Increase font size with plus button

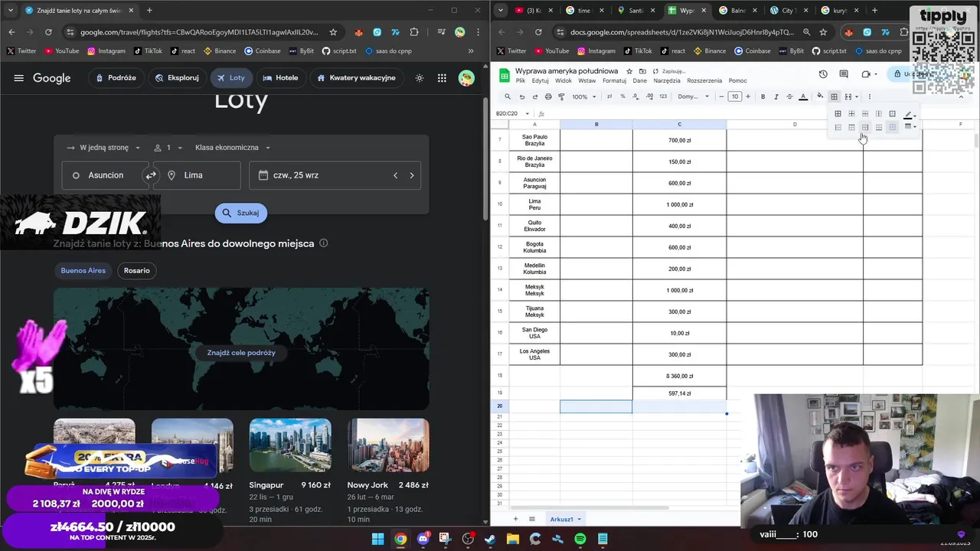click(748, 96)
